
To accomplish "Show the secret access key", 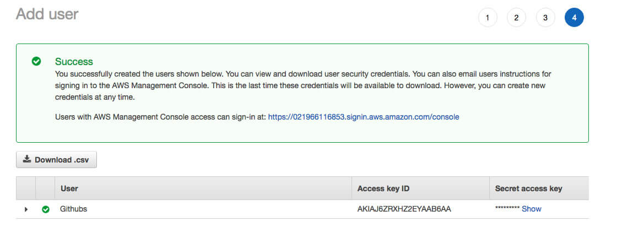I will point(532,209).
